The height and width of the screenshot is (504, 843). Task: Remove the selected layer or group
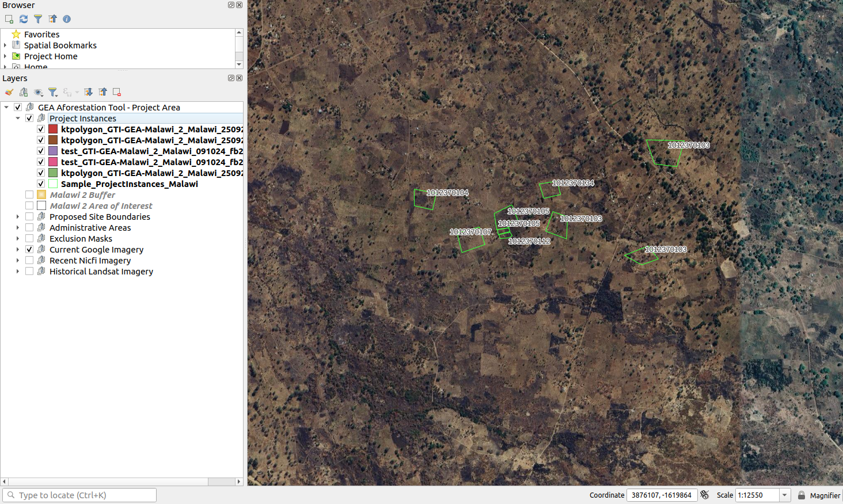click(117, 92)
